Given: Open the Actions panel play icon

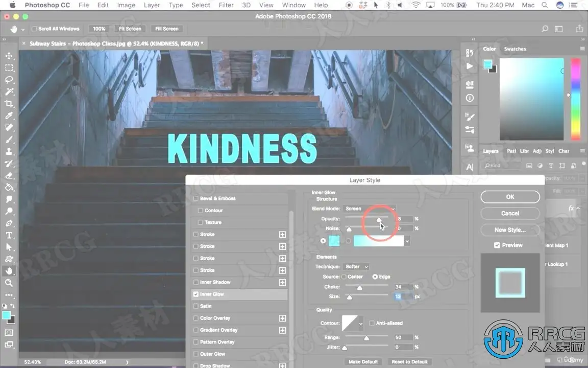Looking at the screenshot, I should click(x=470, y=66).
